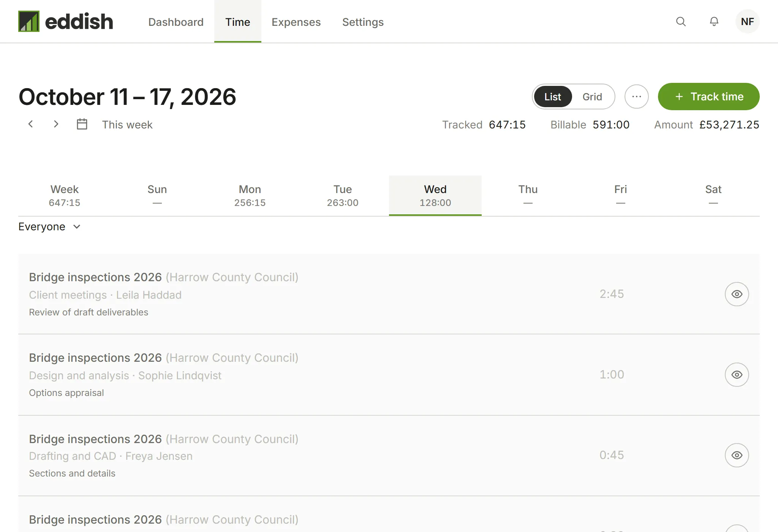Click 'Design and analysis · Sophie Lindqvist' line
The height and width of the screenshot is (532, 778).
pos(125,376)
